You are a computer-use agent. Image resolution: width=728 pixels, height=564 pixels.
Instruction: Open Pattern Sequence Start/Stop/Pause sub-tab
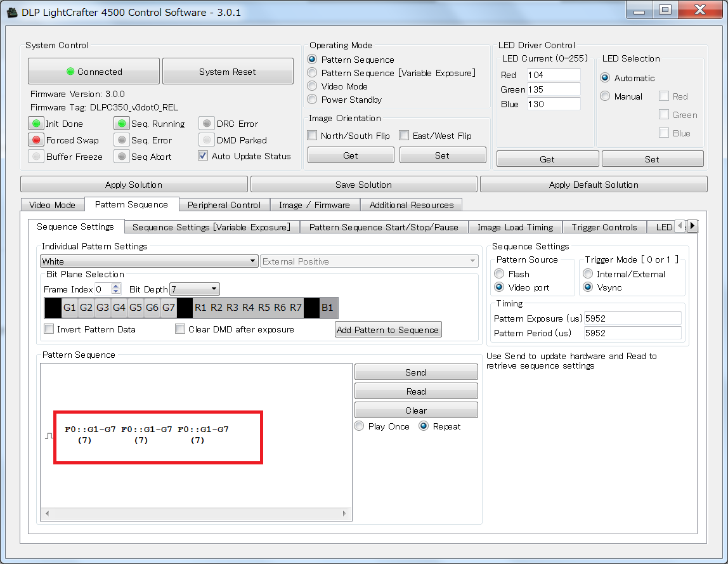coord(384,227)
